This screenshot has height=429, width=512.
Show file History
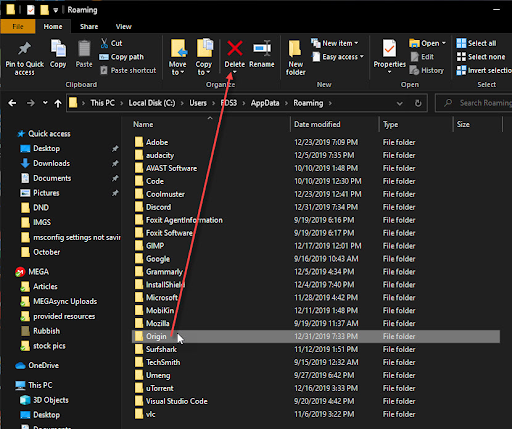point(427,70)
